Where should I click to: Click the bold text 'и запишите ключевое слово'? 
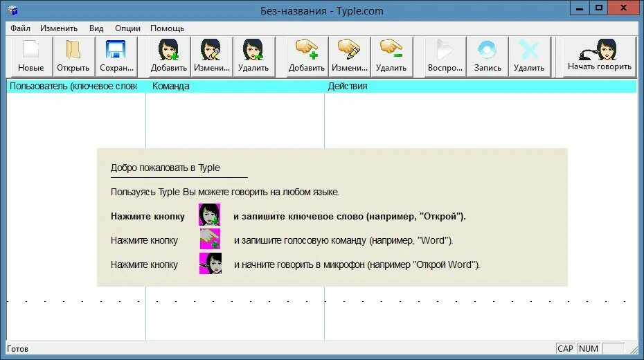click(x=298, y=216)
